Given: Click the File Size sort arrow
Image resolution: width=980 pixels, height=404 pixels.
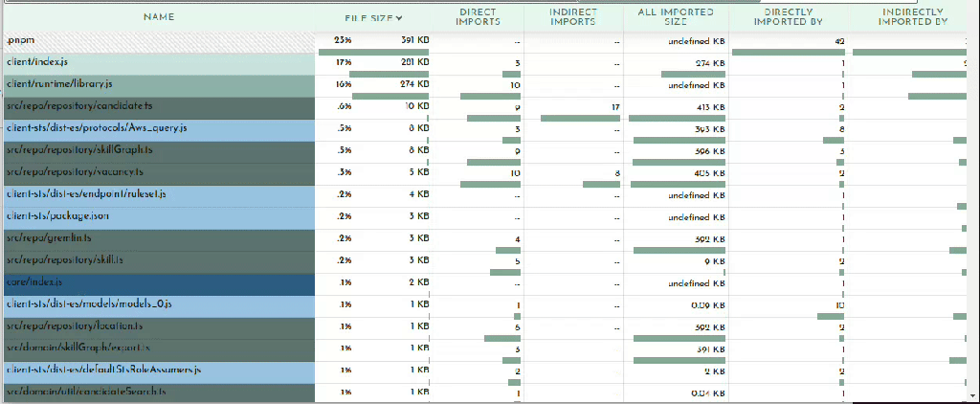Looking at the screenshot, I should coord(399,18).
